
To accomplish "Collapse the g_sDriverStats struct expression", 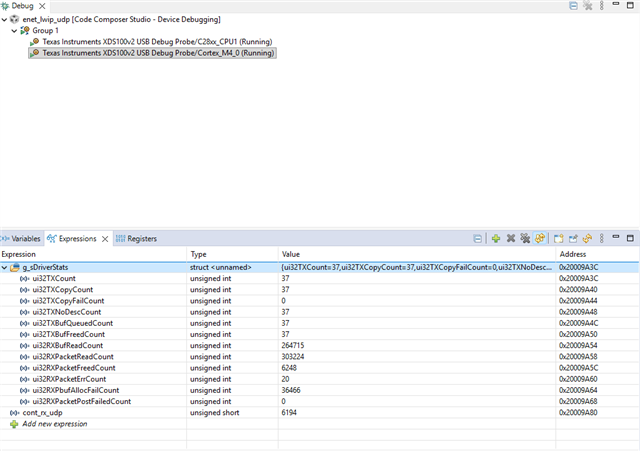I will pos(4,268).
